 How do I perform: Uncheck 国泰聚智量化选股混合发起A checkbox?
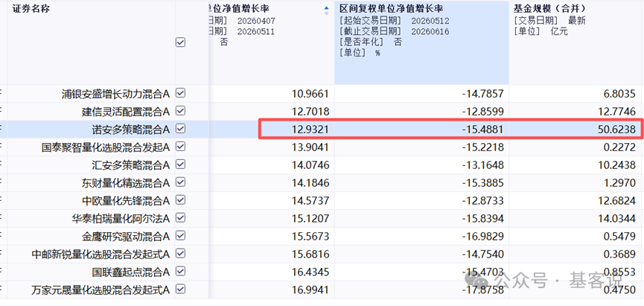[180, 147]
